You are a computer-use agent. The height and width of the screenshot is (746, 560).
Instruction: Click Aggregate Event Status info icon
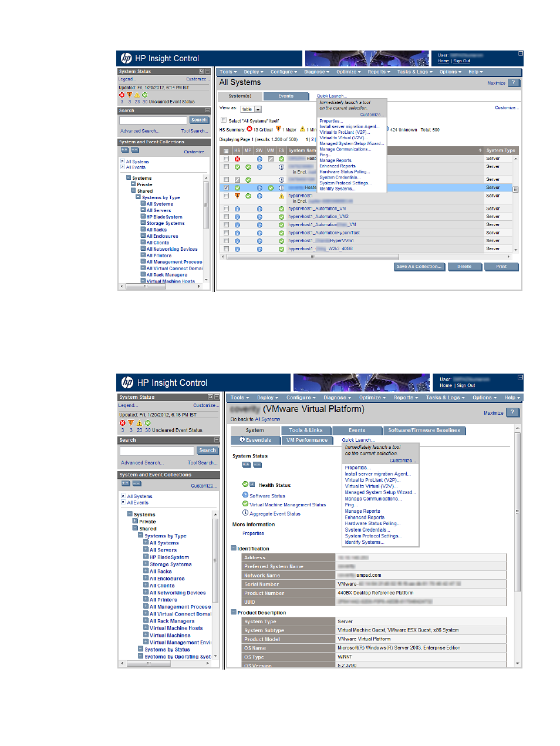pos(245,513)
